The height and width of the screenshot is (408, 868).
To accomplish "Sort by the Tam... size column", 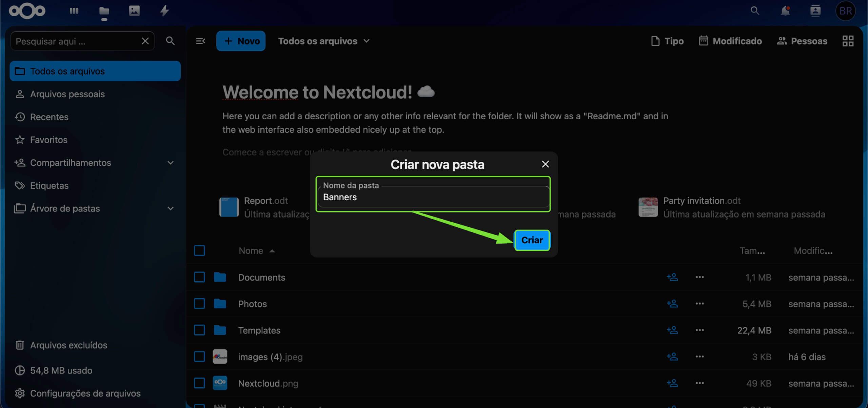I will tap(752, 251).
